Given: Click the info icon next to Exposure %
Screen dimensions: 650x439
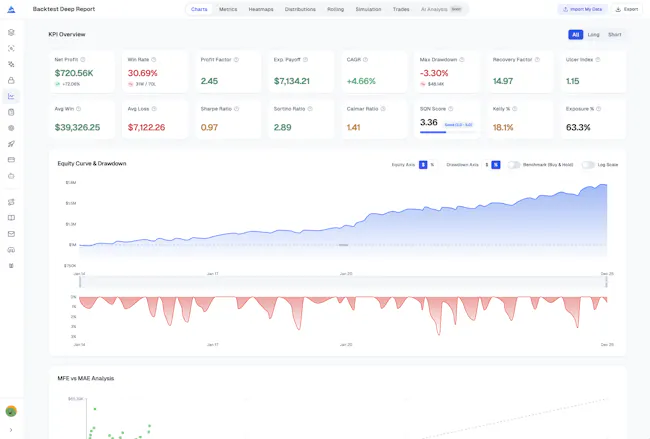Looking at the screenshot, I should coord(599,109).
